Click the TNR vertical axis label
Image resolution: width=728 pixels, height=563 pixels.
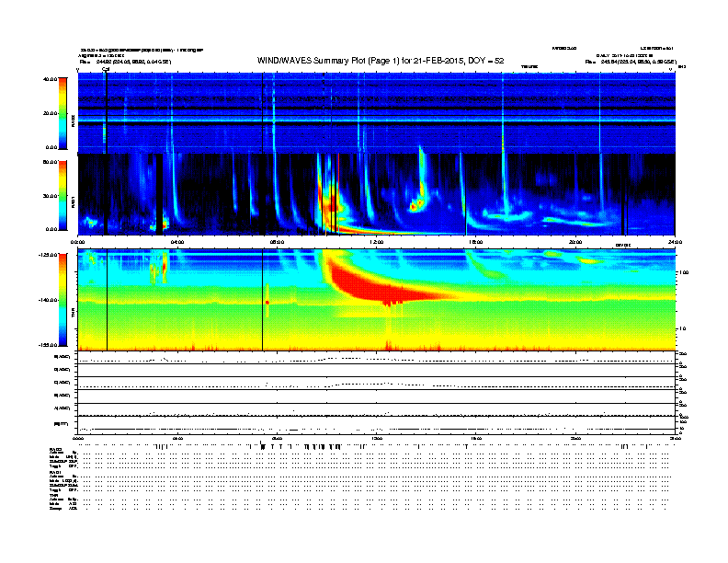pos(73,315)
